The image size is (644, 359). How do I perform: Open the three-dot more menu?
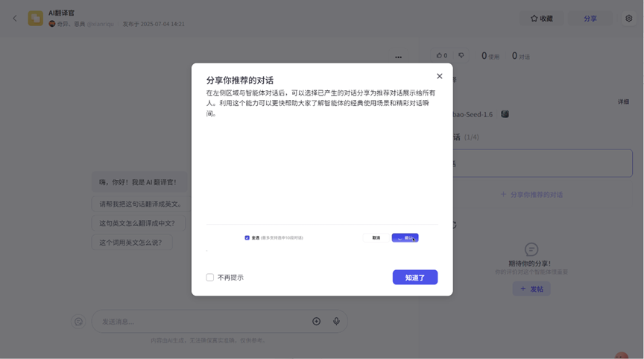[x=398, y=57]
